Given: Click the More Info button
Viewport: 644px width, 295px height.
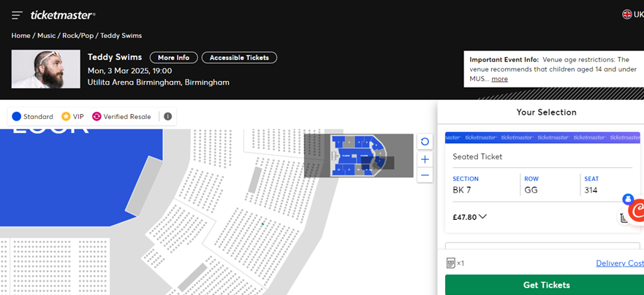Looking at the screenshot, I should coord(174,58).
